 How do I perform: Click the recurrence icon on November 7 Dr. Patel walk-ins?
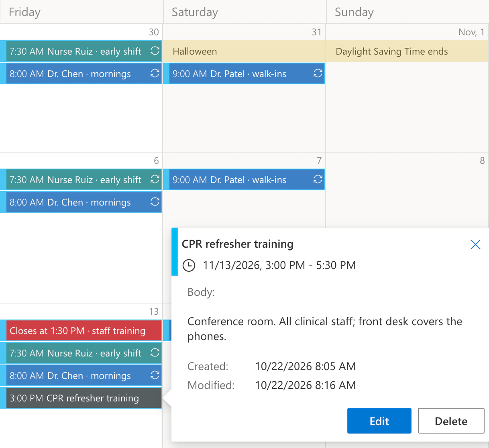[x=318, y=179]
